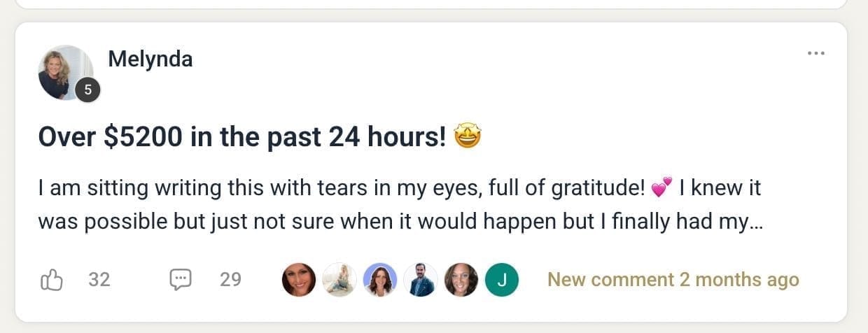Jump to "New comment 2 months ago"
868x333 pixels.
point(673,280)
